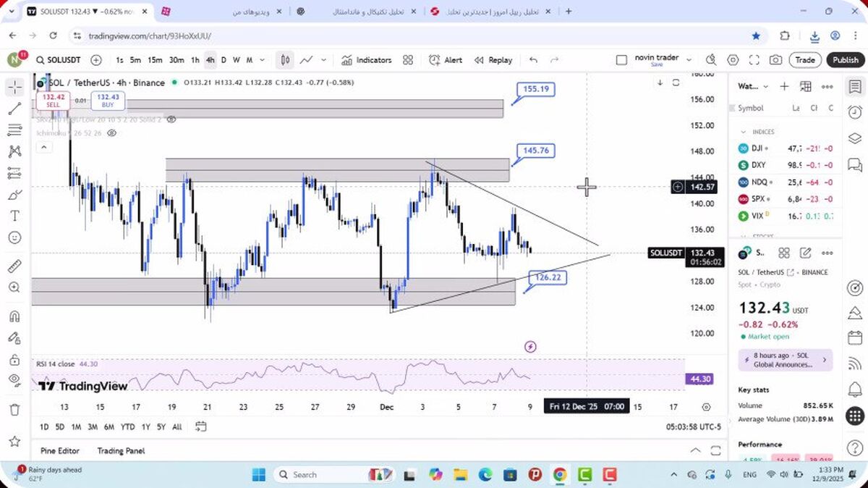
Task: Toggle favorites star in left toolbar
Action: coord(14,441)
